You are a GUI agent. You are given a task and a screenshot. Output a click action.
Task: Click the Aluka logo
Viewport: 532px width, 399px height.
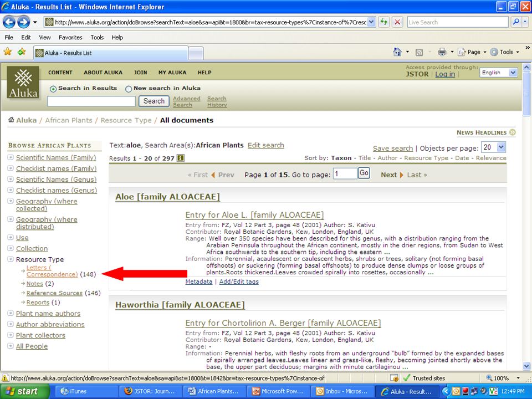pos(23,83)
